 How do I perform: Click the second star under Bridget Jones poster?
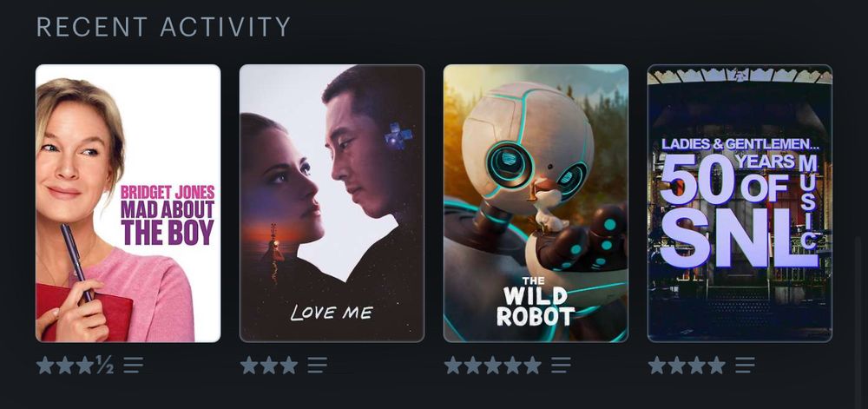(x=65, y=366)
